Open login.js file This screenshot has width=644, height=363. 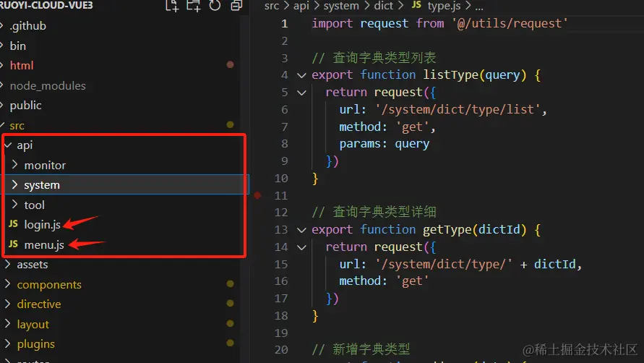coord(43,224)
